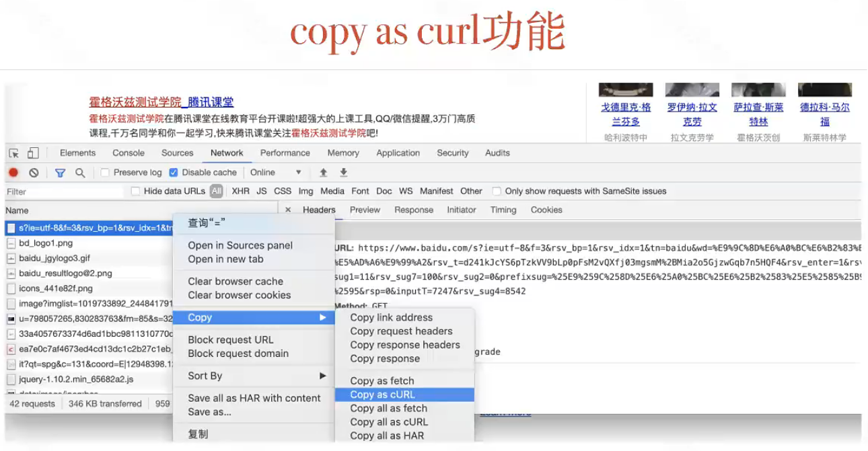Show the Cookies tab of request
The image size is (868, 451).
pos(546,210)
